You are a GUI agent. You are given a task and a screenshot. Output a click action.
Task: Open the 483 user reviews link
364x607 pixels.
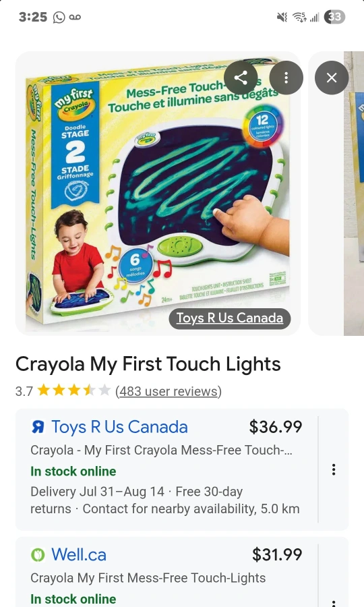pos(169,391)
